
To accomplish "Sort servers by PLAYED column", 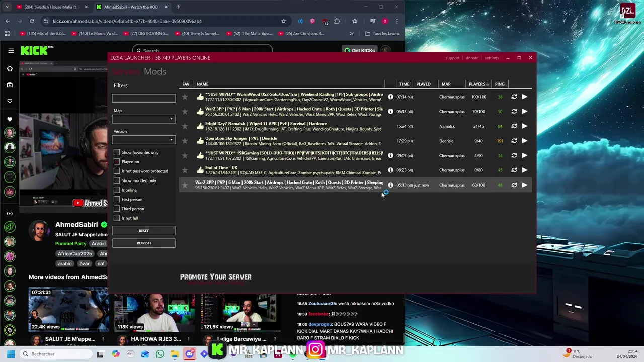I will pyautogui.click(x=423, y=84).
